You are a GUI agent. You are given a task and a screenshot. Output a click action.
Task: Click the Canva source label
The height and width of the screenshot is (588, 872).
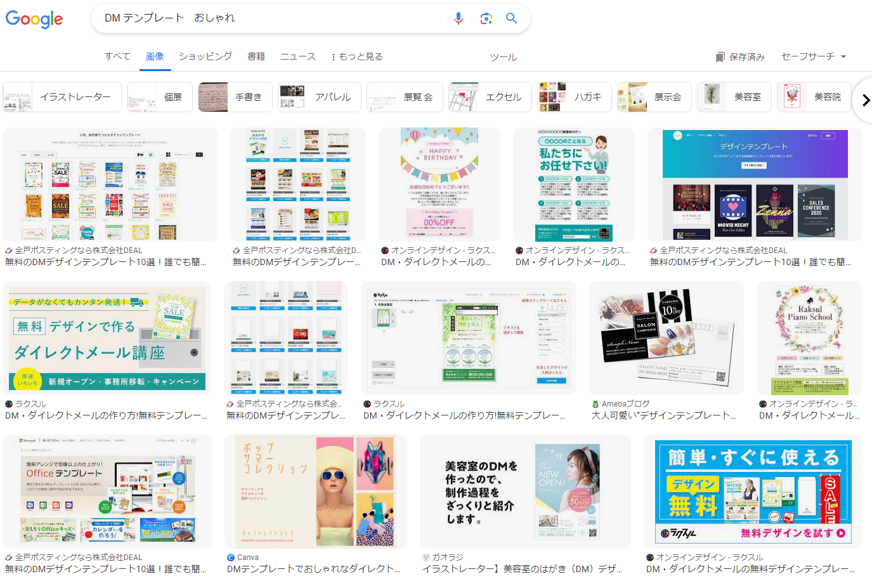click(248, 558)
